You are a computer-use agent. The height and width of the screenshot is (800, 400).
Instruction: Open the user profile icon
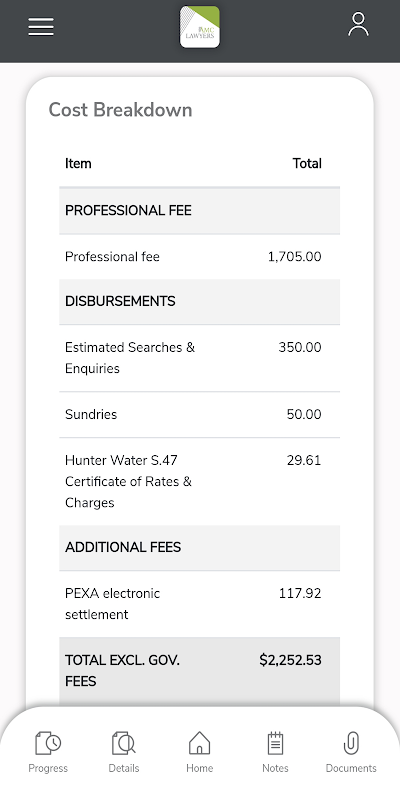[358, 24]
